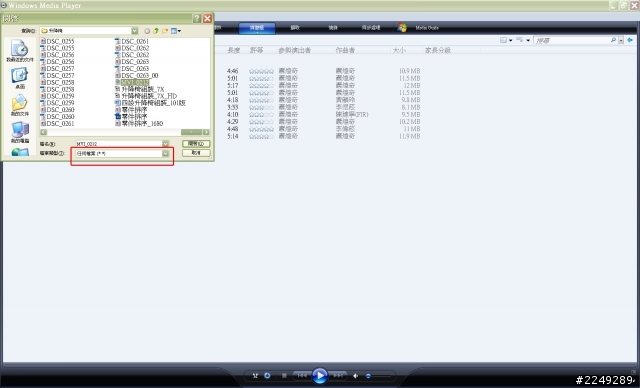Select the track with length 4:46
Viewport: 640px width, 388px height.
(x=233, y=71)
